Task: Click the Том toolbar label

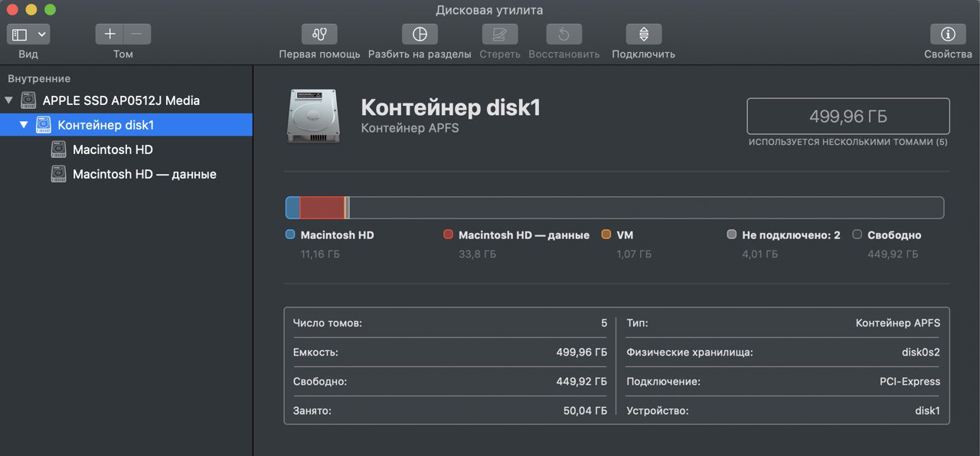Action: tap(123, 54)
